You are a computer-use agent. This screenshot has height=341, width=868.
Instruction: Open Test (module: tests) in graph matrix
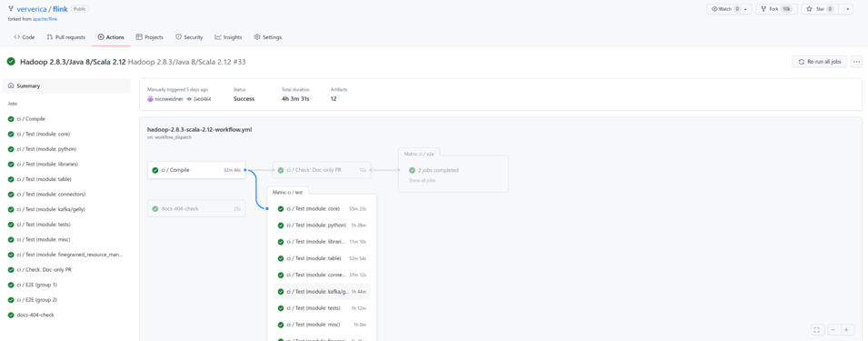point(322,307)
